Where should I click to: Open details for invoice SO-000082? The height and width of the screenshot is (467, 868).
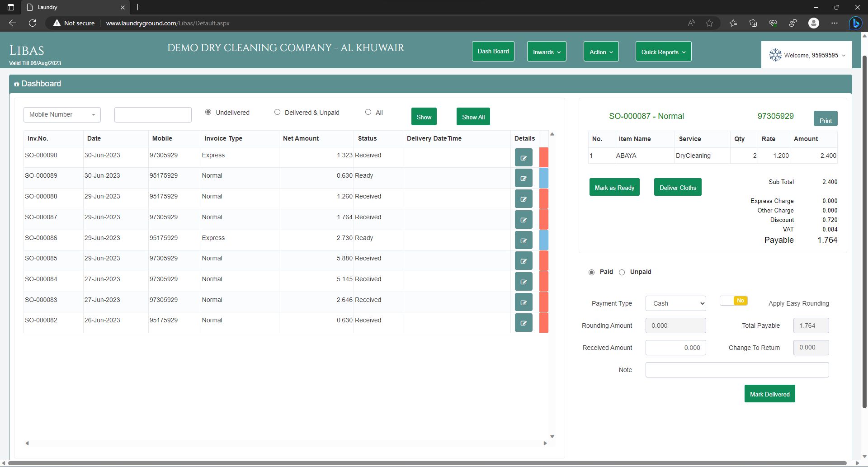click(x=524, y=323)
